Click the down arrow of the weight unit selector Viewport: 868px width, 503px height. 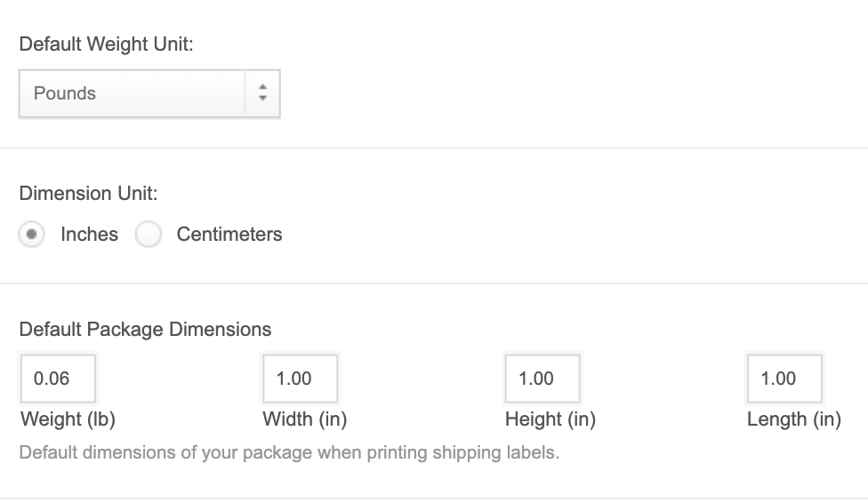262,99
